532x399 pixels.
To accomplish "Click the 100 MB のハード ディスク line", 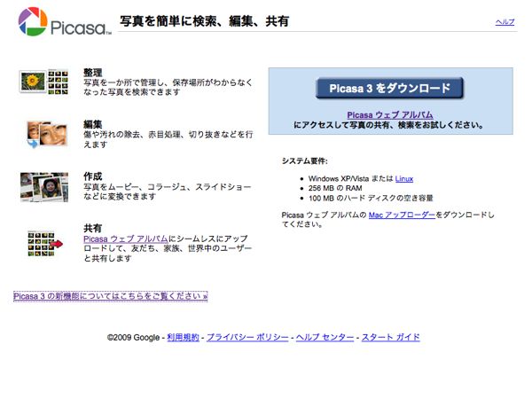I will 371,198.
